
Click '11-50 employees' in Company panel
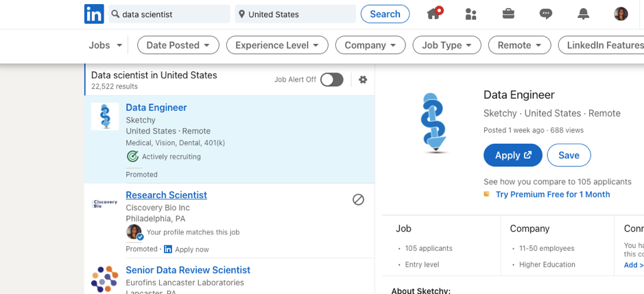coord(547,248)
